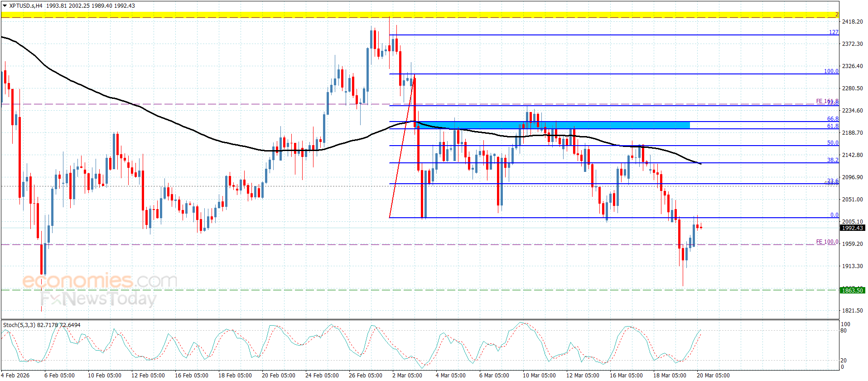Open the XPTUSD.s symbol dropdown arrow
The image size is (868, 381).
(5, 6)
